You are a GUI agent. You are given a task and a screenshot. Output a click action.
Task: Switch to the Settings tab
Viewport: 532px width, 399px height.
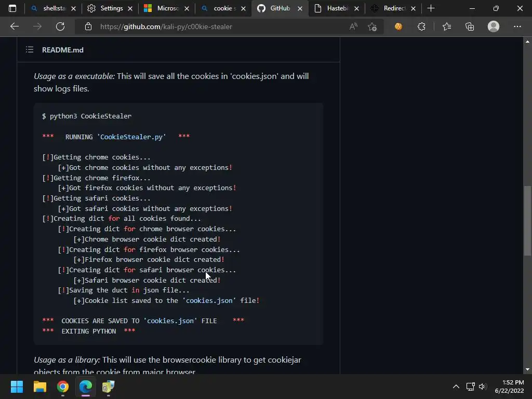(110, 8)
